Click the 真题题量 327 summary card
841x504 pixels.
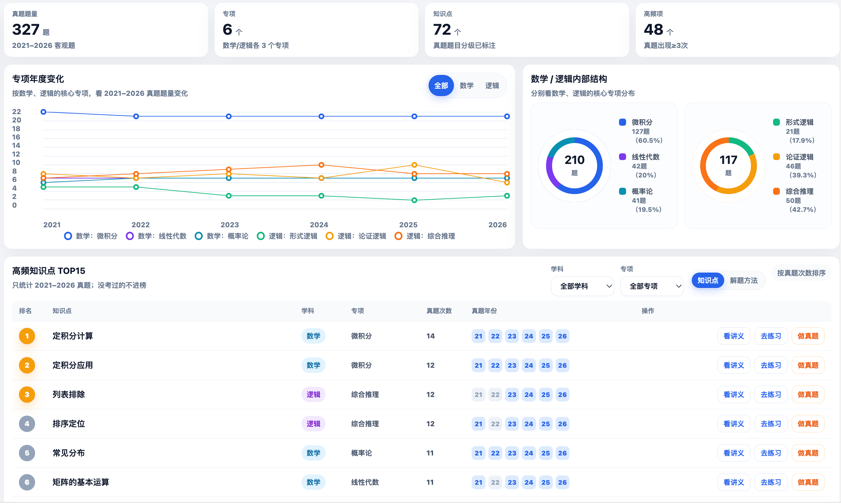[106, 30]
